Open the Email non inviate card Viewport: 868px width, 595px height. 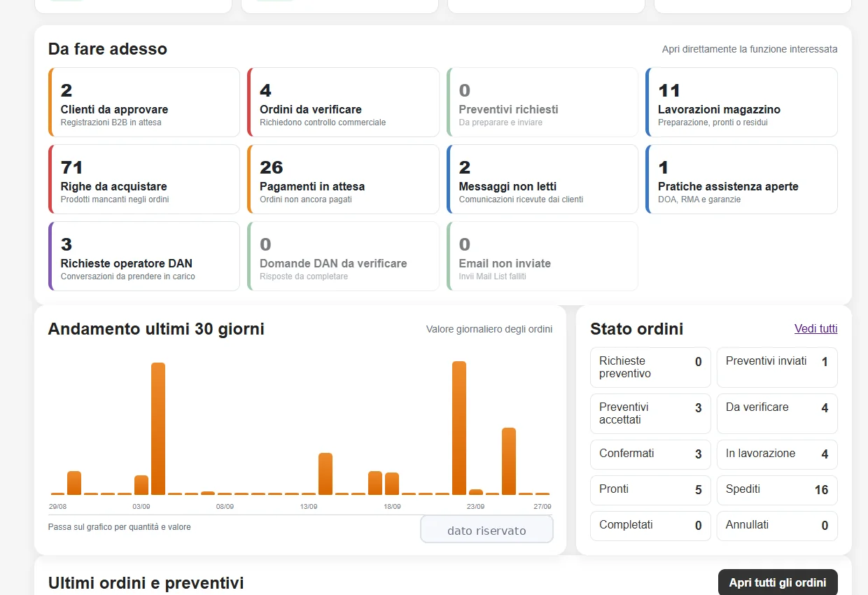click(542, 256)
